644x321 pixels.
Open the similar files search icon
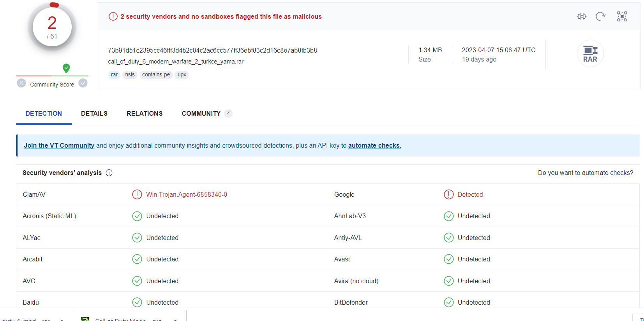click(x=581, y=16)
